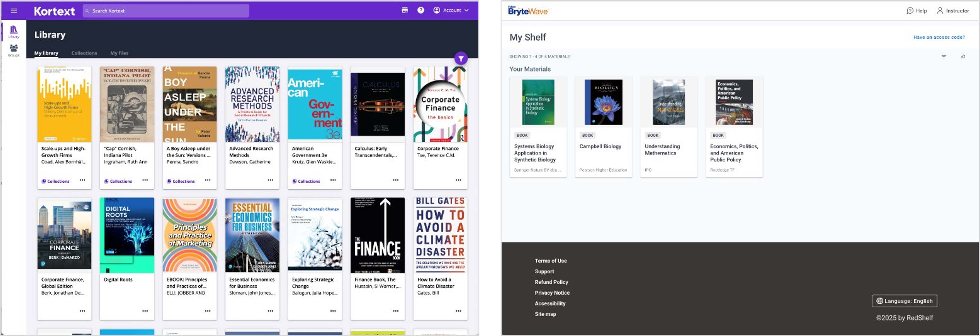The height and width of the screenshot is (336, 980).
Task: Select the Library sidebar icon
Action: [x=14, y=32]
